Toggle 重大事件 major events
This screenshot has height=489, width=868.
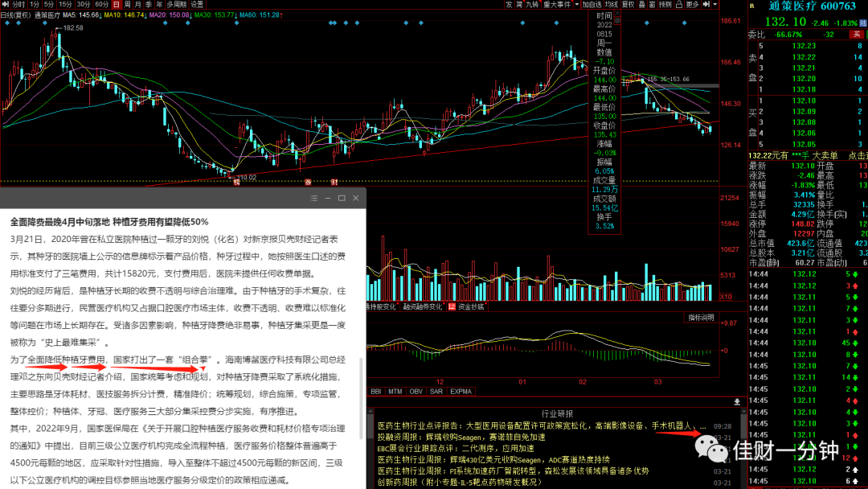tap(558, 4)
